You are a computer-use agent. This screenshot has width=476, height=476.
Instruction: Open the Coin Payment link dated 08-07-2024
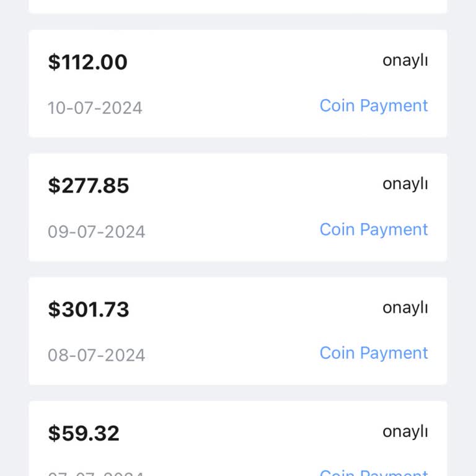point(374,353)
